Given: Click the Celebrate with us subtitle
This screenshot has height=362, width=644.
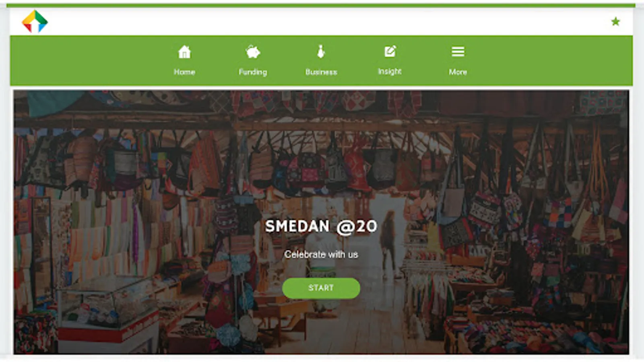Looking at the screenshot, I should tap(321, 255).
